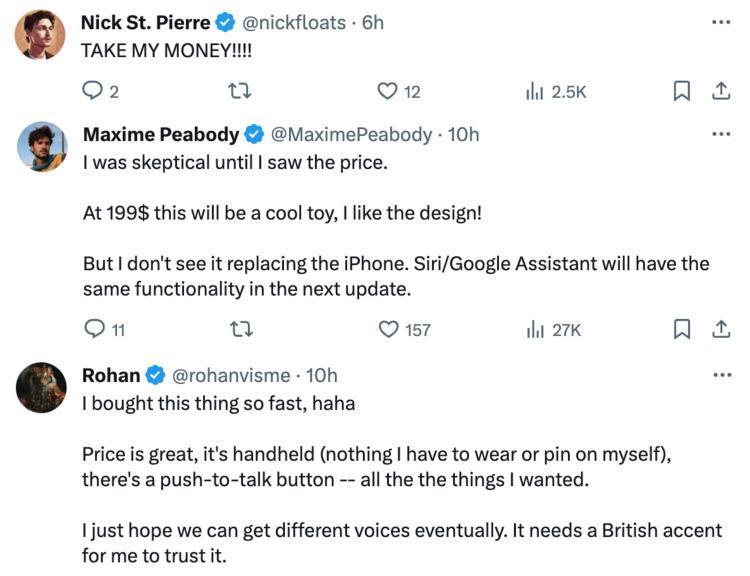Bookmark Maxime Peabody's tweet
This screenshot has height=576, width=750.
click(x=681, y=328)
